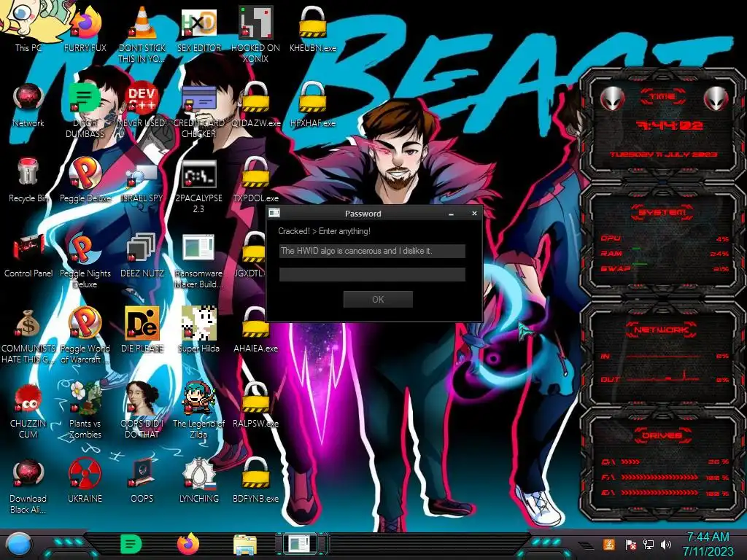Launch FURRY FUX Firefox shortcut
Screen dimensions: 747x560
(85, 26)
